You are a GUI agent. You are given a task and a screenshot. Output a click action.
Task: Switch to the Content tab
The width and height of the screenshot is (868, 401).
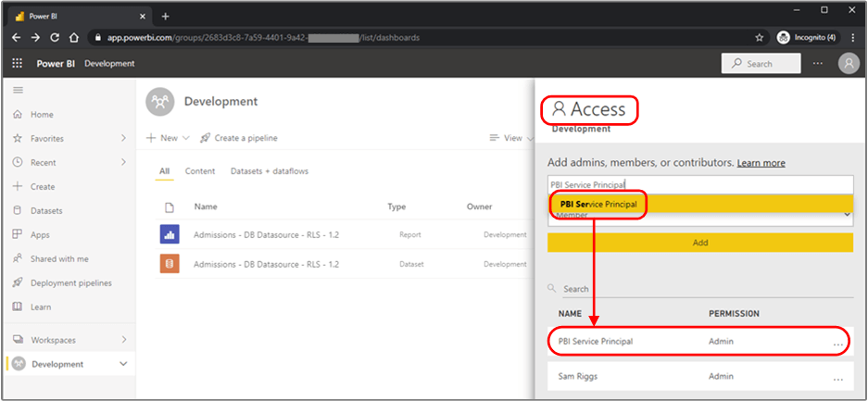click(x=200, y=171)
